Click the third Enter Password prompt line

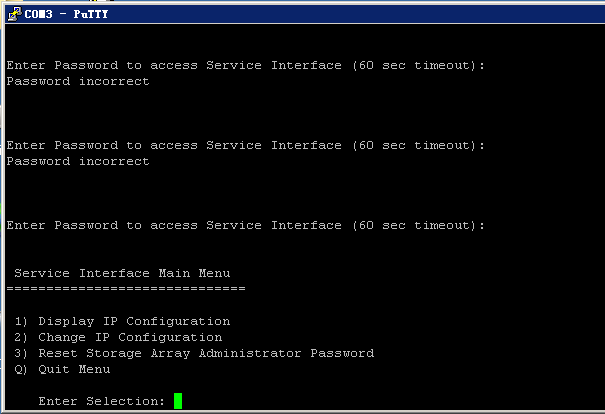(x=246, y=225)
